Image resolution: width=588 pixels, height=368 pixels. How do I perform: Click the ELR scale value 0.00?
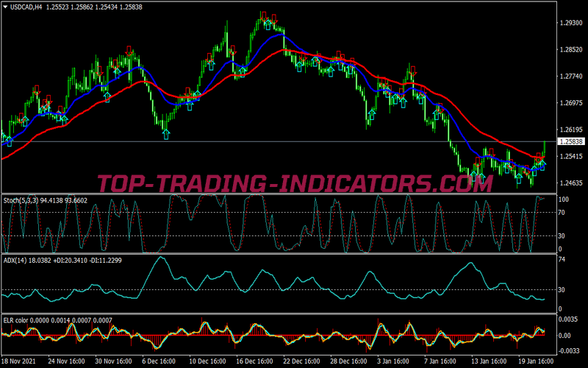coord(564,336)
